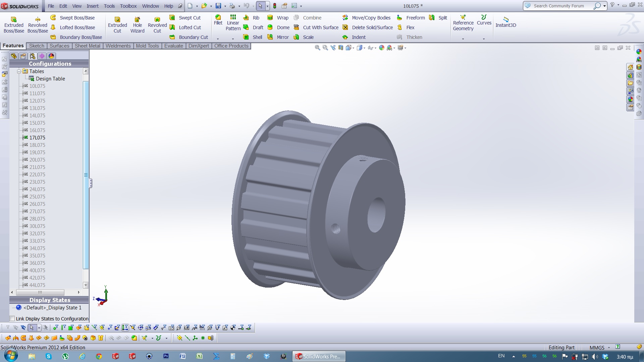This screenshot has height=362, width=644.
Task: Open Linear Pattern dropdown arrow
Action: (233, 39)
